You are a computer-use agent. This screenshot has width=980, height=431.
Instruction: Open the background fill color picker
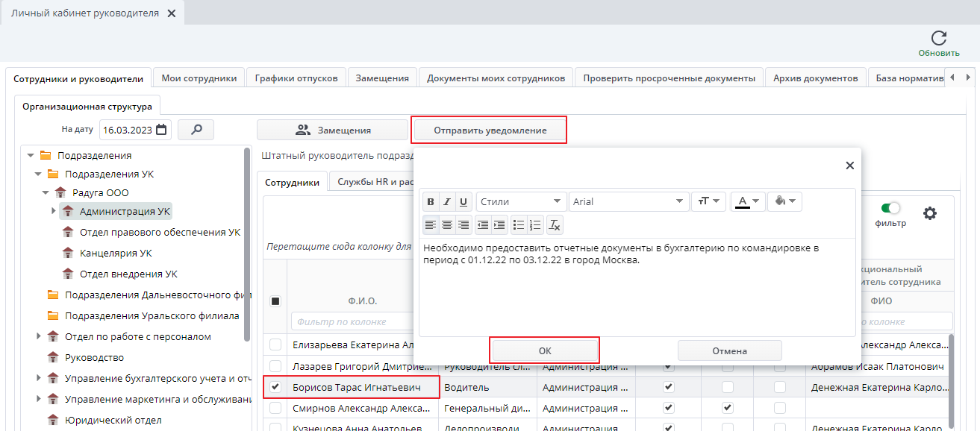click(x=784, y=201)
